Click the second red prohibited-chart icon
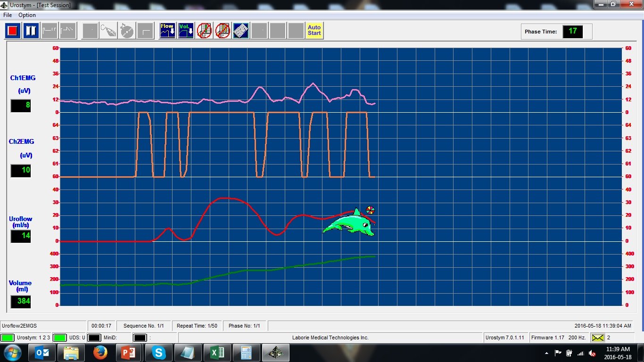Image resolution: width=644 pixels, height=362 pixels. point(223,31)
